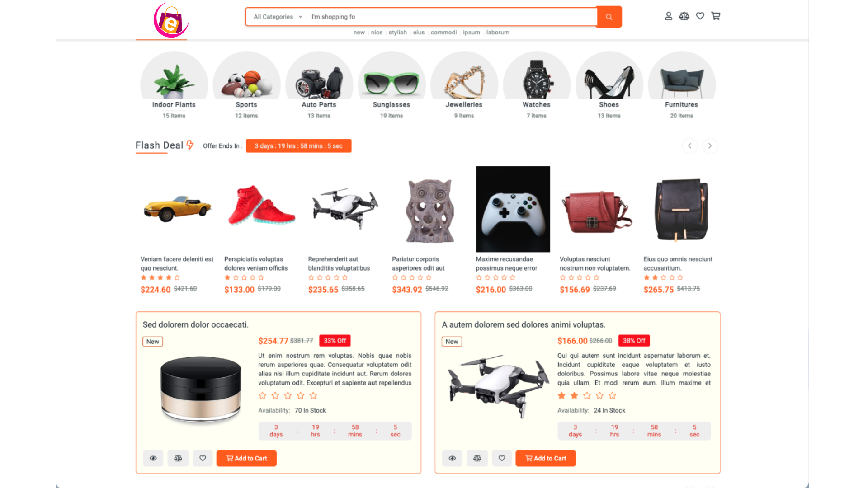The width and height of the screenshot is (868, 488).
Task: Quick view the drone deal via eye icon
Action: click(452, 458)
